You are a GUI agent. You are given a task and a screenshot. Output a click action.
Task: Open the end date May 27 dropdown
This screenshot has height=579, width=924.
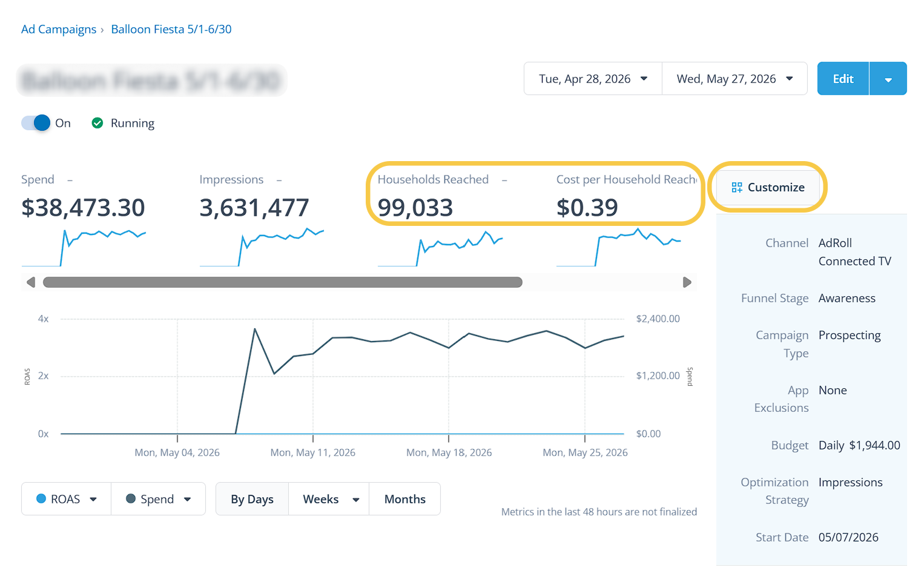pyautogui.click(x=735, y=79)
